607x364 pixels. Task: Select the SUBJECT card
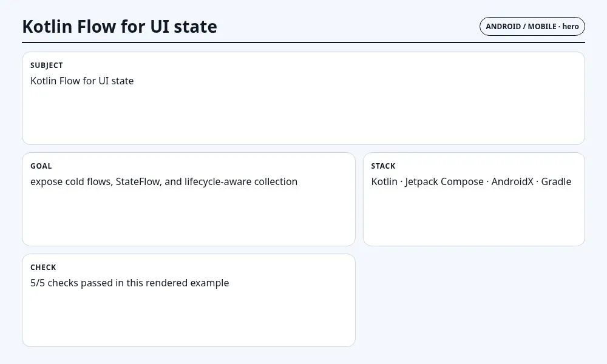point(303,98)
